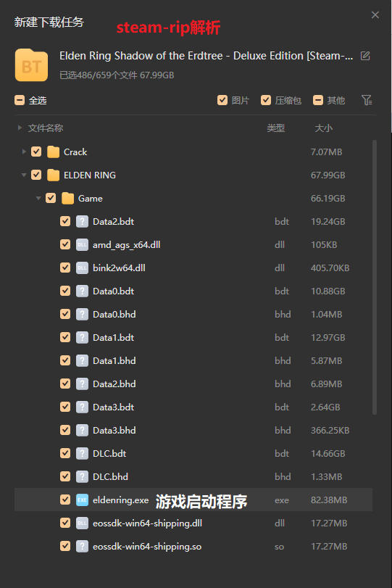
Task: Click the ELDEN RING folder name
Action: (90, 175)
